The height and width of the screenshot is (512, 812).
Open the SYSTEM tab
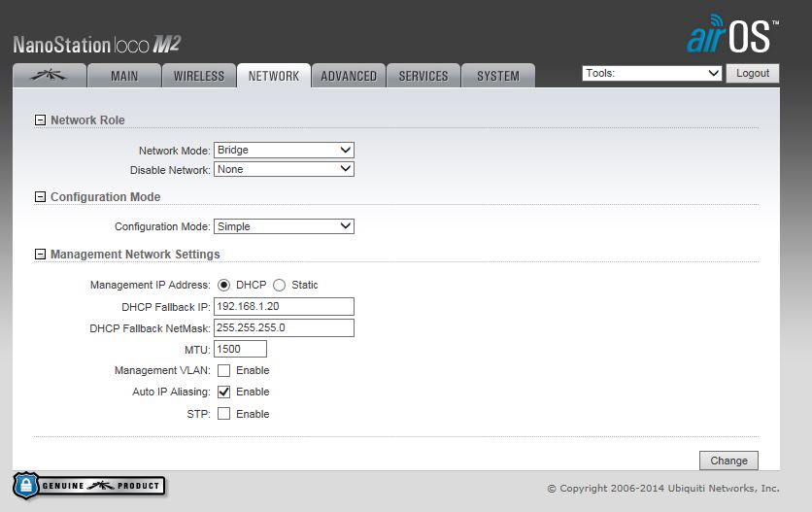click(497, 76)
